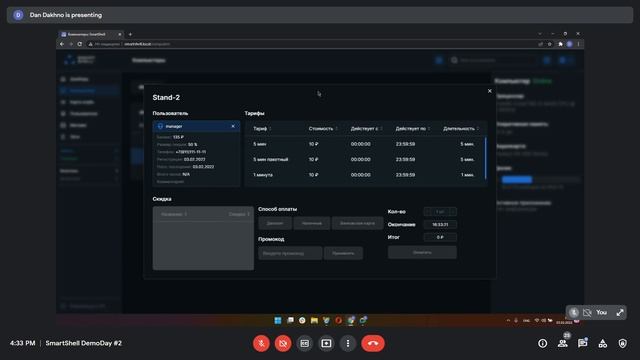Click the blue disk usage bar
The image size is (640, 360).
point(517,180)
